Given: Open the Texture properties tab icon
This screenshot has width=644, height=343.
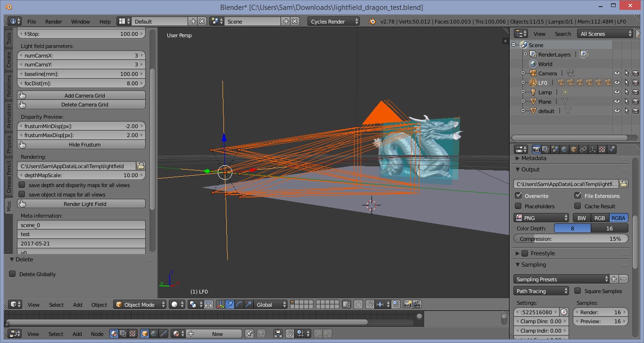Looking at the screenshot, I should tap(602, 149).
